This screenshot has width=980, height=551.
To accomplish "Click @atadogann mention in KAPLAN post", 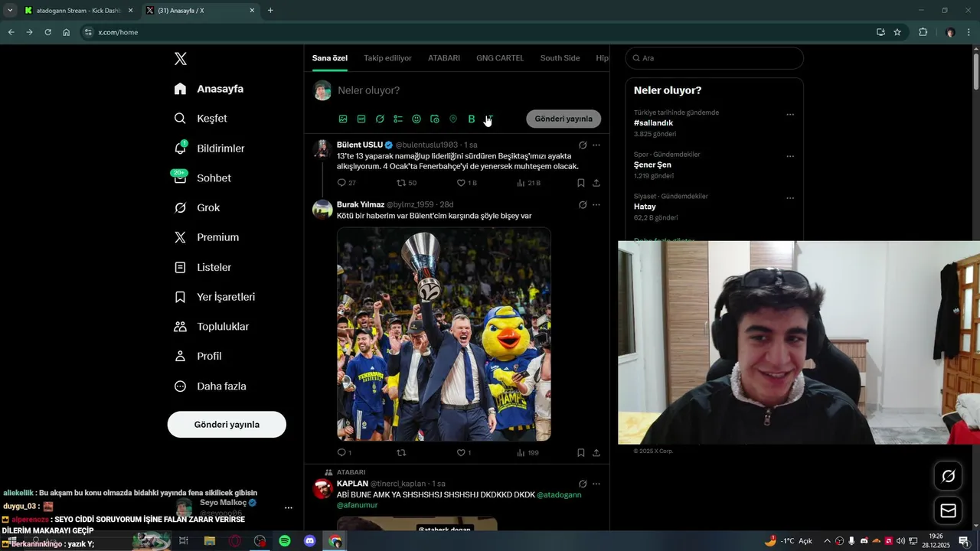I will point(559,494).
